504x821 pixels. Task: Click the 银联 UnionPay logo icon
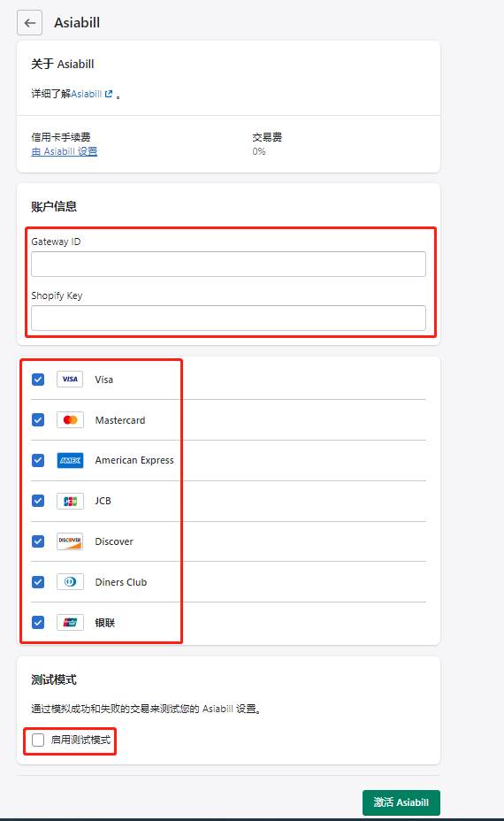pyautogui.click(x=70, y=623)
